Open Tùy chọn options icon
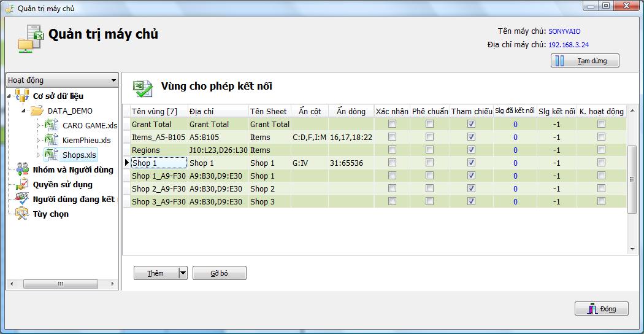The image size is (644, 334). pyautogui.click(x=23, y=214)
